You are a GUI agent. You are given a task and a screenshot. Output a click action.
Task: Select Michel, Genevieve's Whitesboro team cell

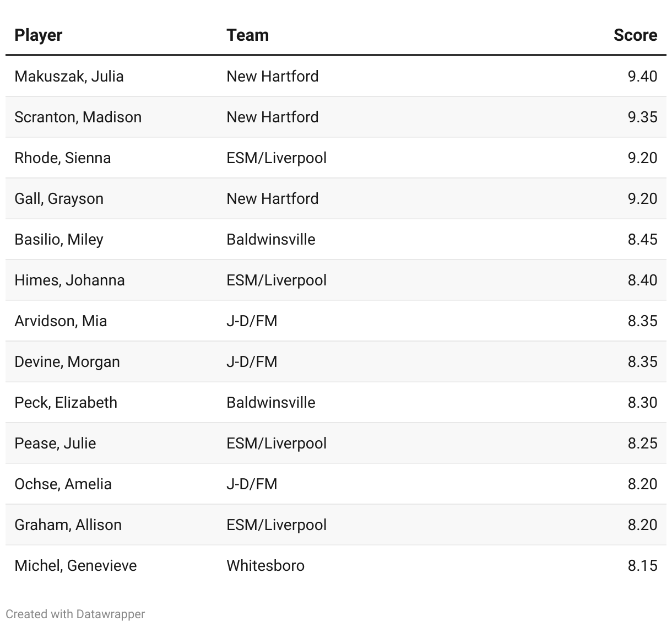point(265,565)
